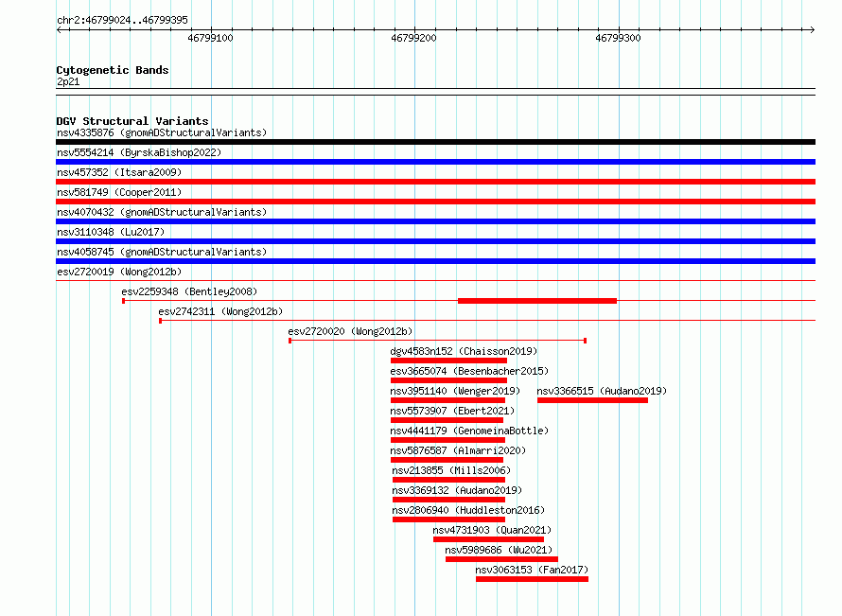The width and height of the screenshot is (842, 616).
Task: Click the red bar under nsv581749
Action: 435,202
